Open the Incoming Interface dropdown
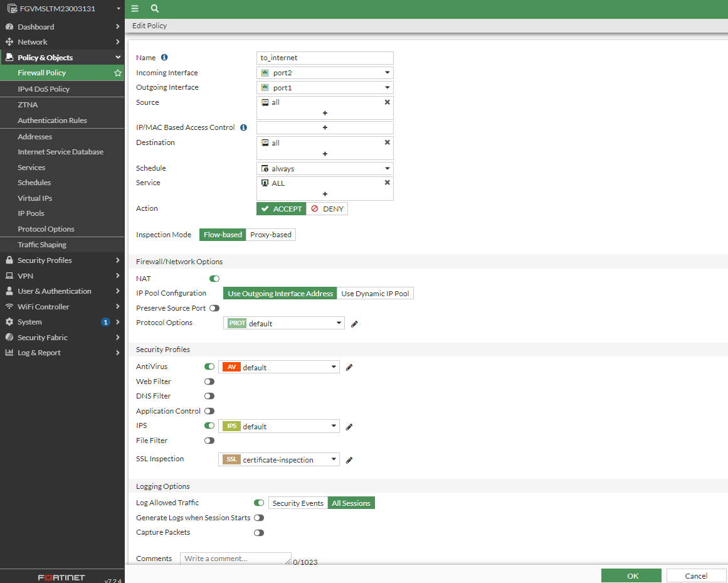The width and height of the screenshot is (728, 583). pos(325,73)
